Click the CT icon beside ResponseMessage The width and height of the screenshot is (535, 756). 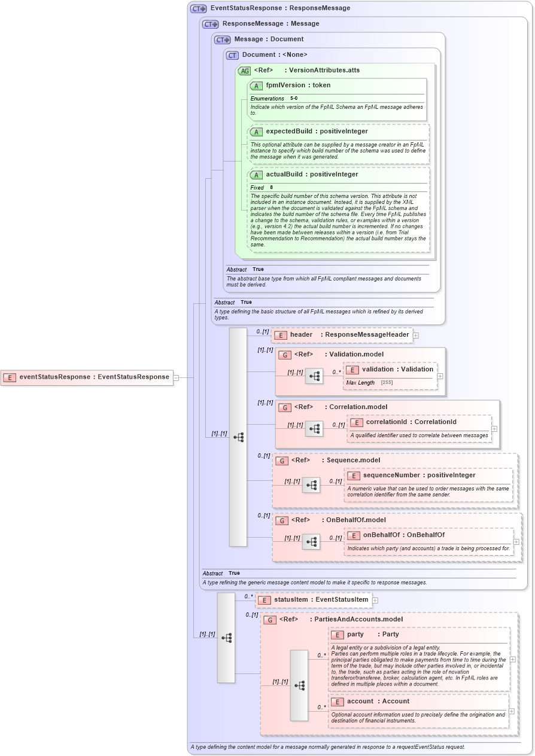pyautogui.click(x=211, y=24)
